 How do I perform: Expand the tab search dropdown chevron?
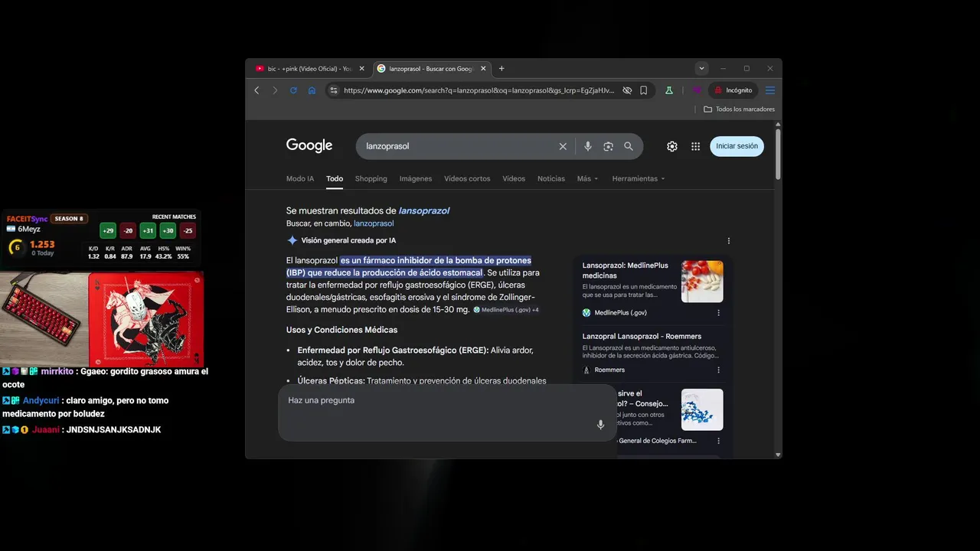(x=701, y=69)
